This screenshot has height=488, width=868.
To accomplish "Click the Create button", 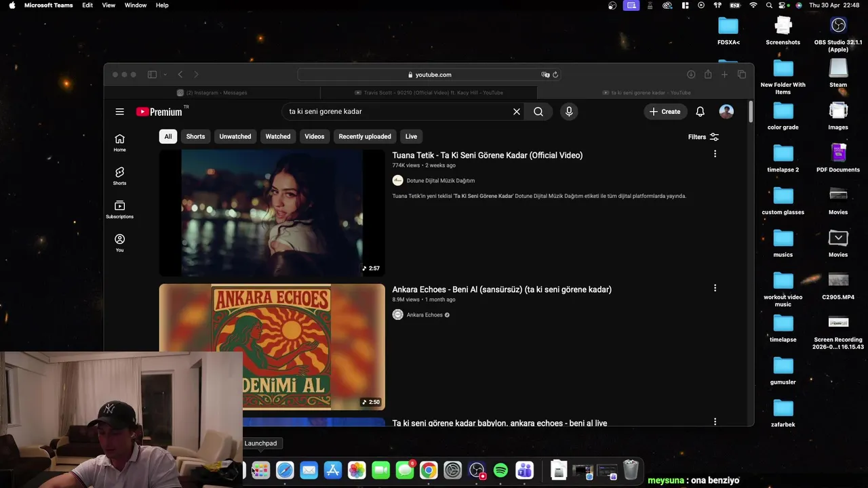I will pos(665,112).
